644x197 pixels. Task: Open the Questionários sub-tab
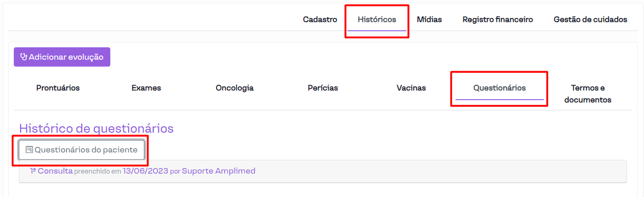pos(500,88)
